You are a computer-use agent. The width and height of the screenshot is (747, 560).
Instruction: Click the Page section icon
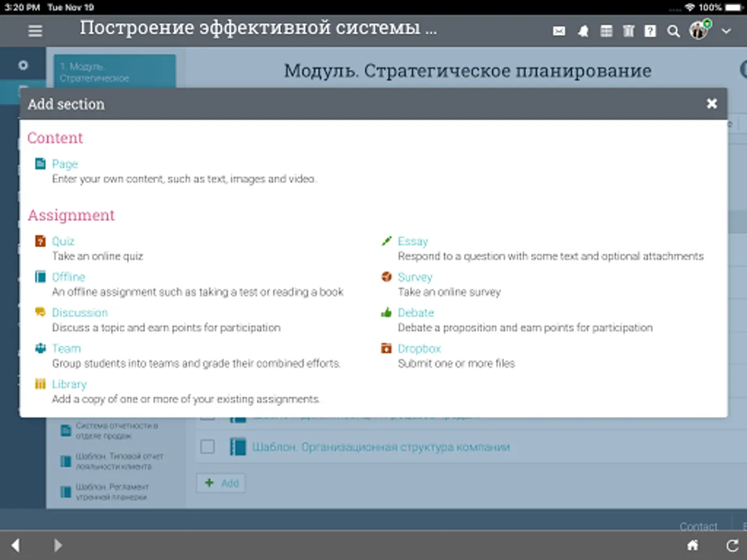pyautogui.click(x=40, y=164)
